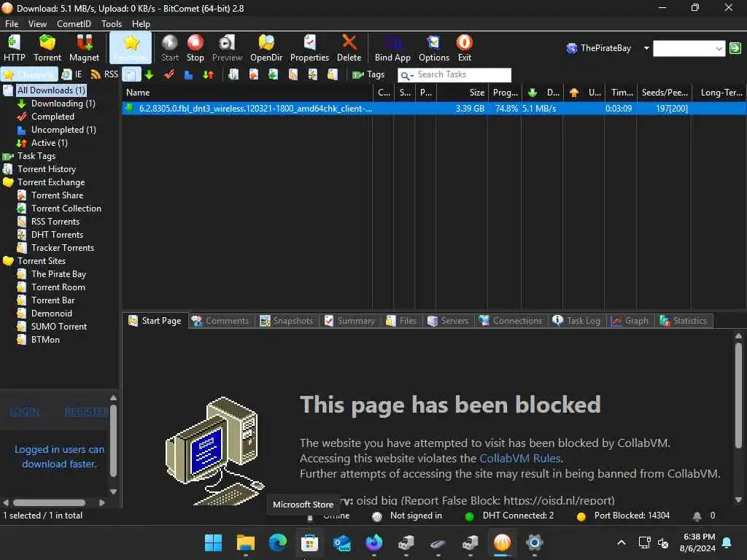Viewport: 747px width, 560px height.
Task: Open Task Tags in the sidebar
Action: pos(36,156)
